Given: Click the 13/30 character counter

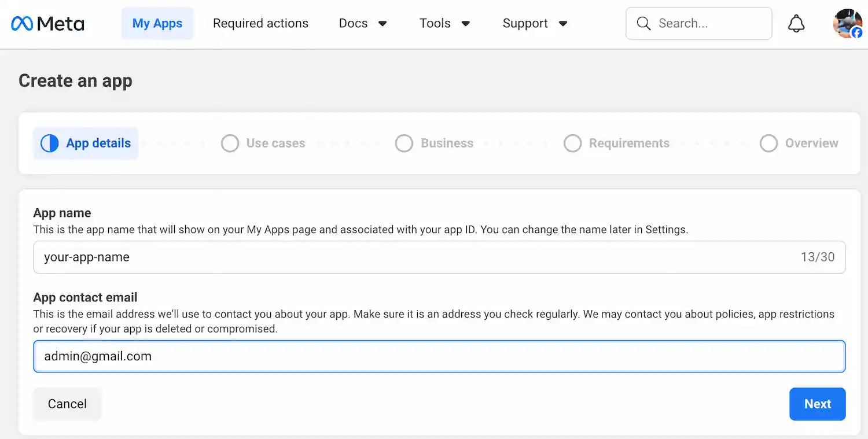Looking at the screenshot, I should [818, 257].
